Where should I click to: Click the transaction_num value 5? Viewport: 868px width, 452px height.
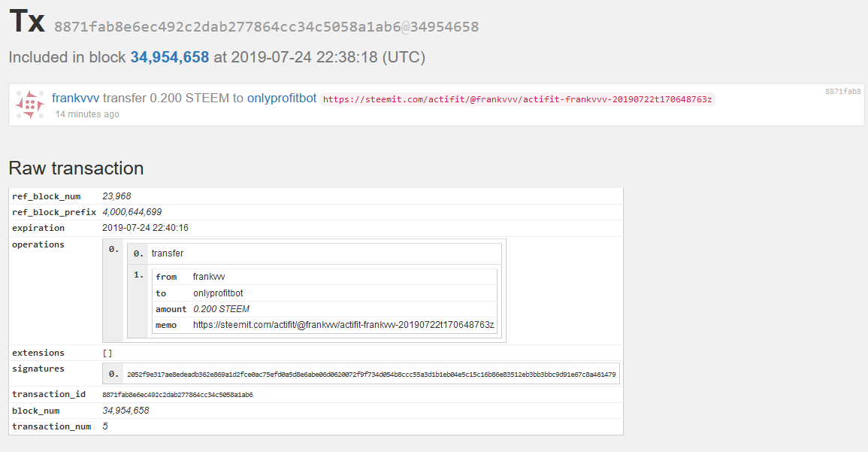(x=105, y=426)
